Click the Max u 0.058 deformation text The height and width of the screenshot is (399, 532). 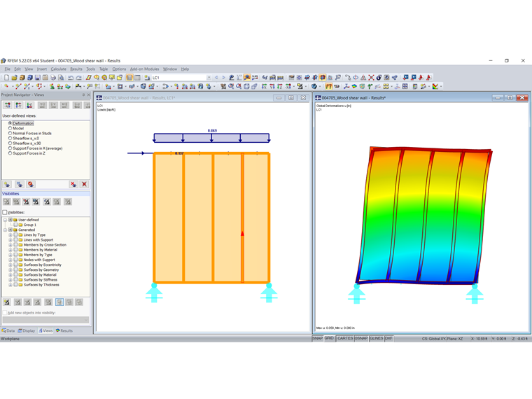point(325,328)
